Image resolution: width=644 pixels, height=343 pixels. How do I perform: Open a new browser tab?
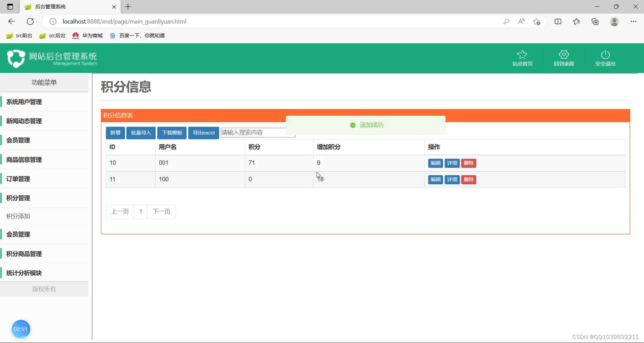click(x=128, y=7)
